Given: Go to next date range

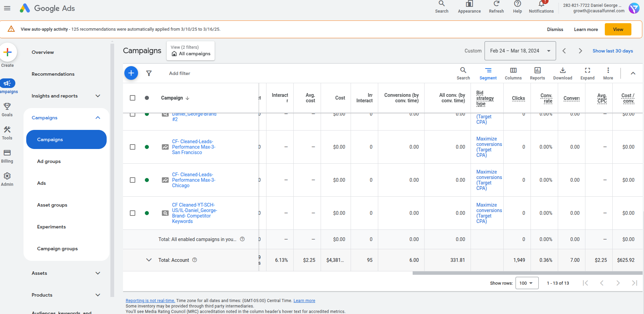Looking at the screenshot, I should pyautogui.click(x=580, y=51).
